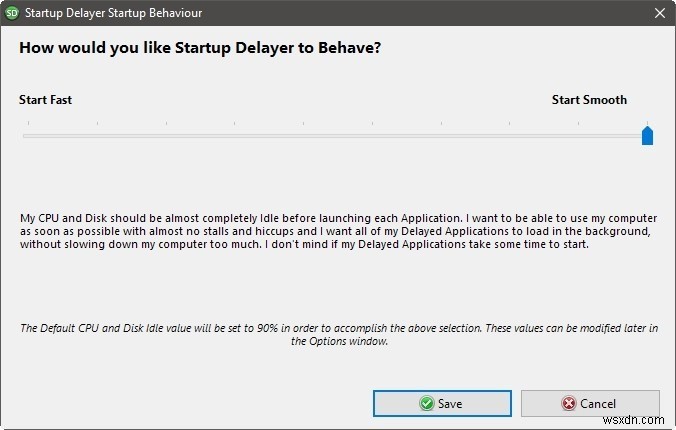Click the Start Smooth label
Viewport: 676px width, 430px height.
coord(589,100)
